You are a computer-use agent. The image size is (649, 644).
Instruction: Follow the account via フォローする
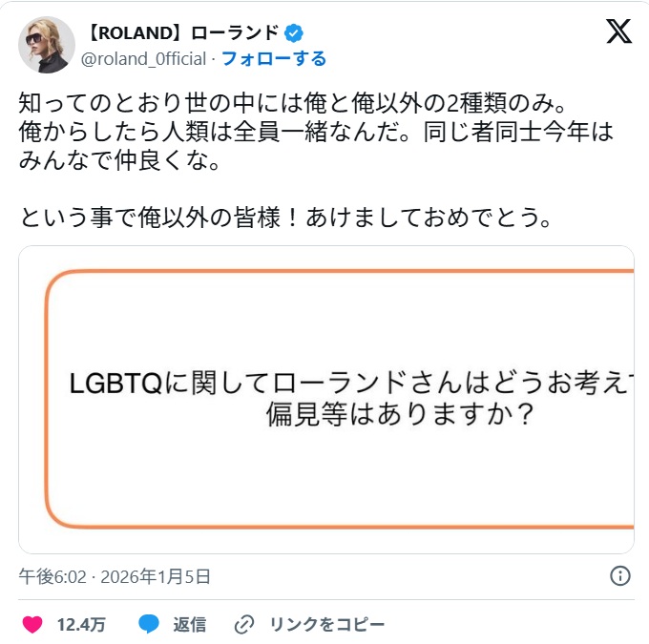(274, 58)
